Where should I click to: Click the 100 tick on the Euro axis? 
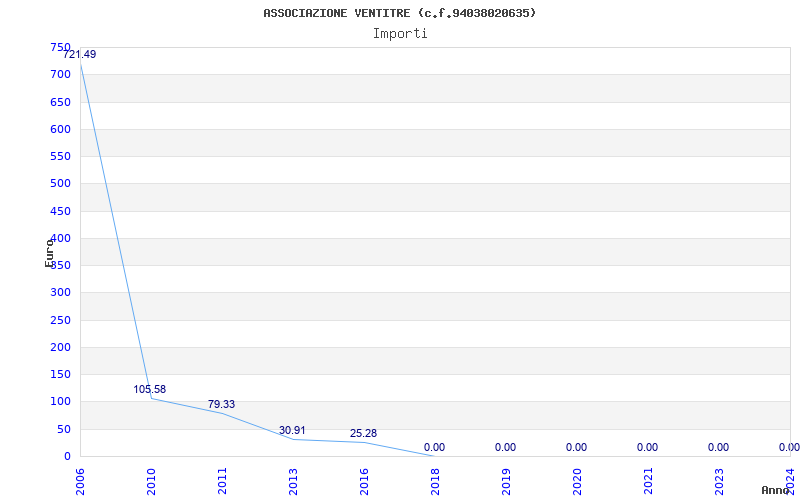pos(60,402)
